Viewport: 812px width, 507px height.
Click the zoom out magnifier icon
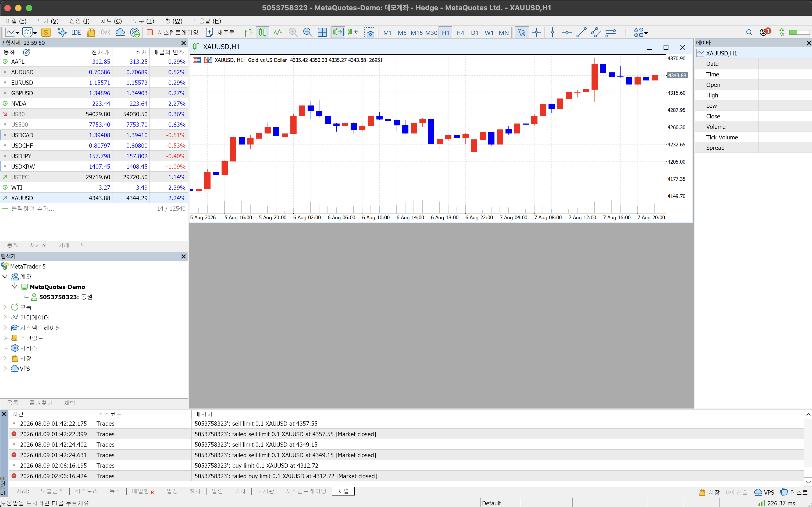(x=308, y=33)
